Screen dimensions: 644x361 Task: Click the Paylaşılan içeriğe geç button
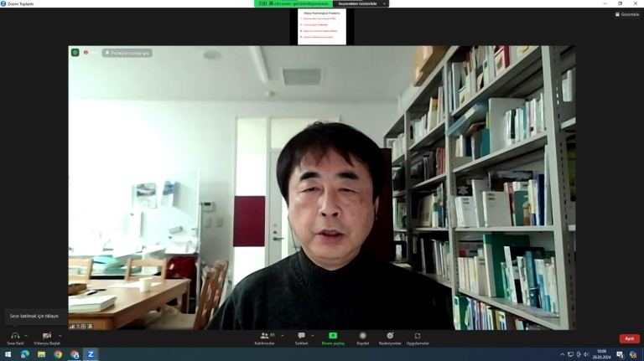pyautogui.click(x=127, y=53)
